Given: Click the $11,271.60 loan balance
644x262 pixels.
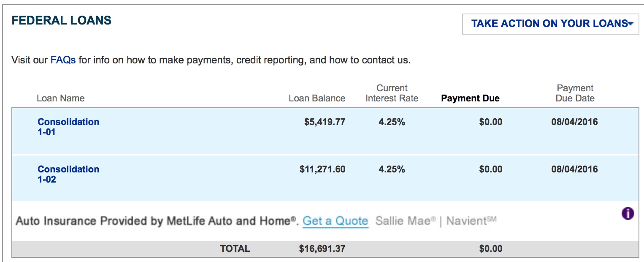Looking at the screenshot, I should pos(322,169).
